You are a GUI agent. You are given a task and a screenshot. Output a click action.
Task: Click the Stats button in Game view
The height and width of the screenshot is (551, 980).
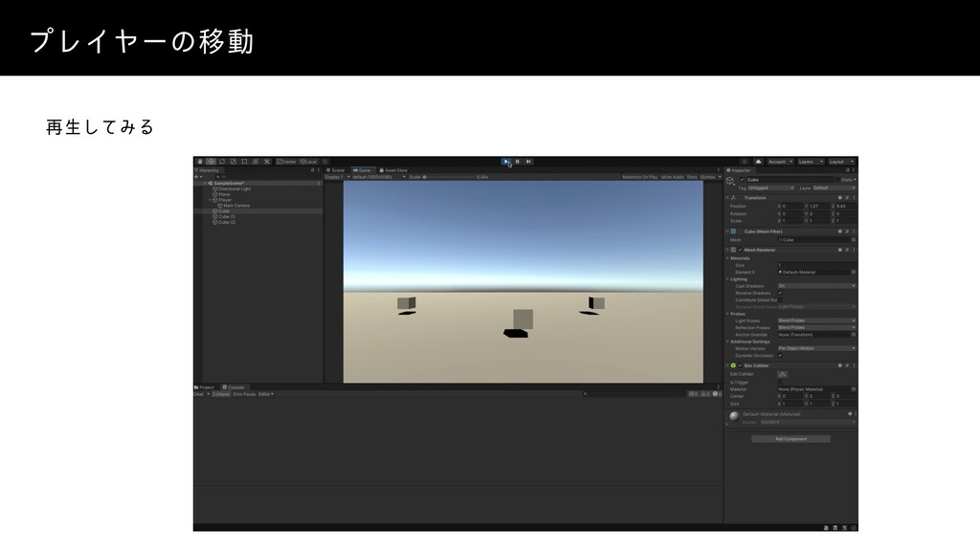[x=692, y=177]
